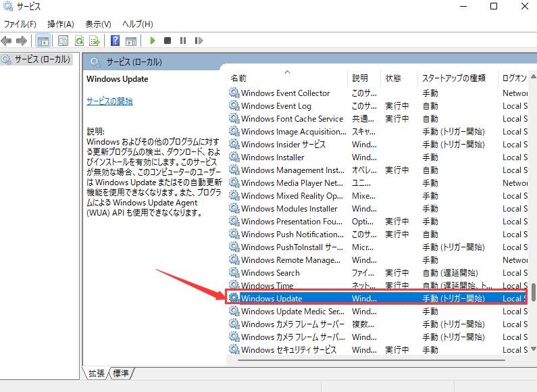Image resolution: width=537 pixels, height=392 pixels.
Task: Open the Help toolbar icon
Action: coord(115,41)
